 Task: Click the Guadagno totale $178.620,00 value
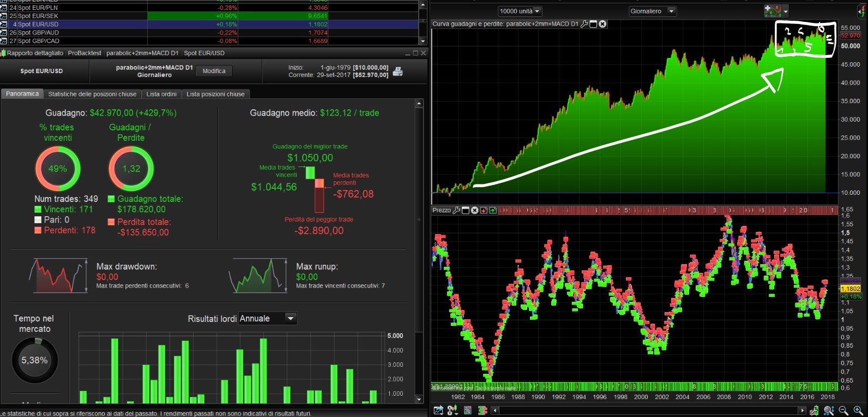(x=142, y=209)
